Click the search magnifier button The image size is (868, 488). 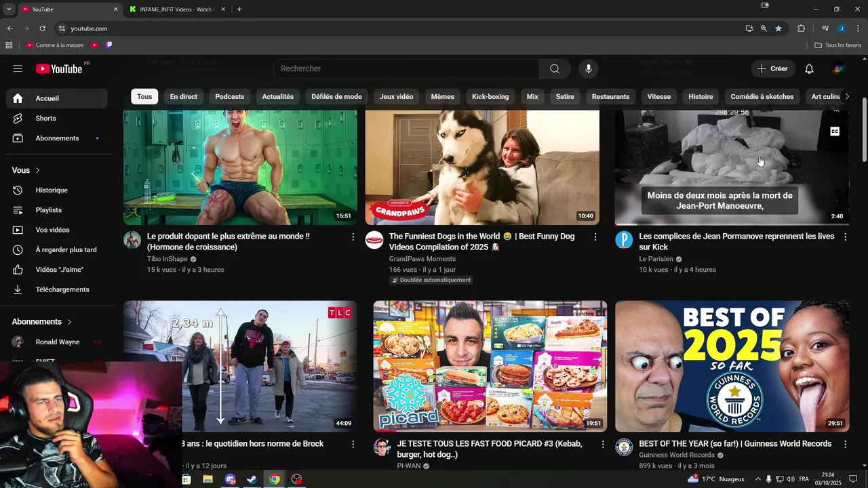tap(555, 68)
